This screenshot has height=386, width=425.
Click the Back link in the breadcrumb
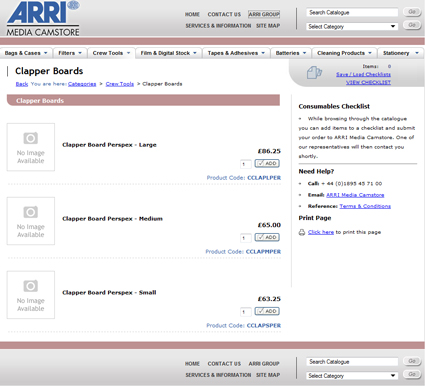click(x=22, y=84)
